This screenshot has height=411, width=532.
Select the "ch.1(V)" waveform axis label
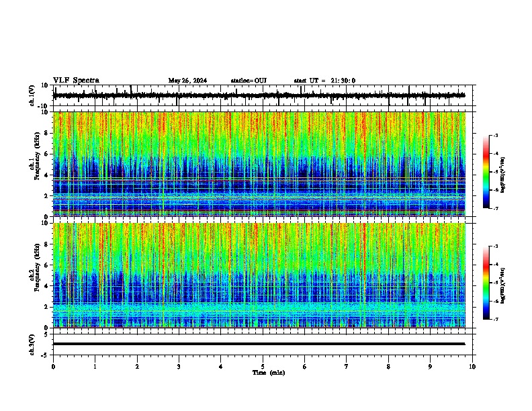(32, 95)
